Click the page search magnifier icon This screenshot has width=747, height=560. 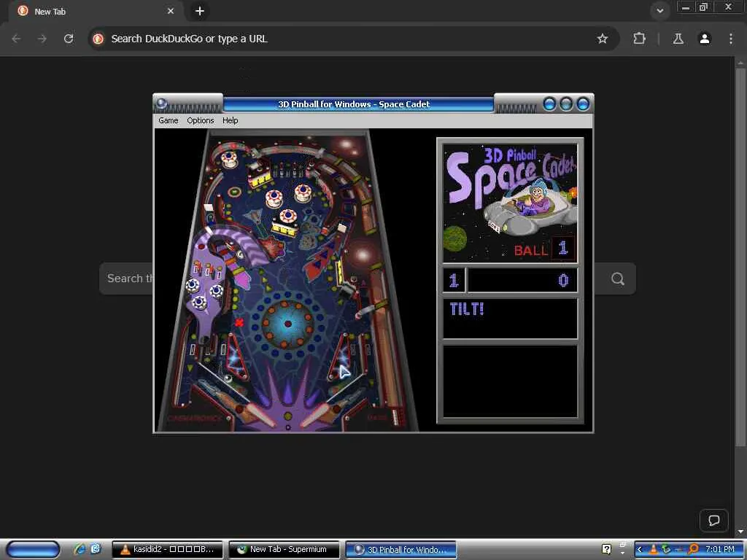click(617, 279)
